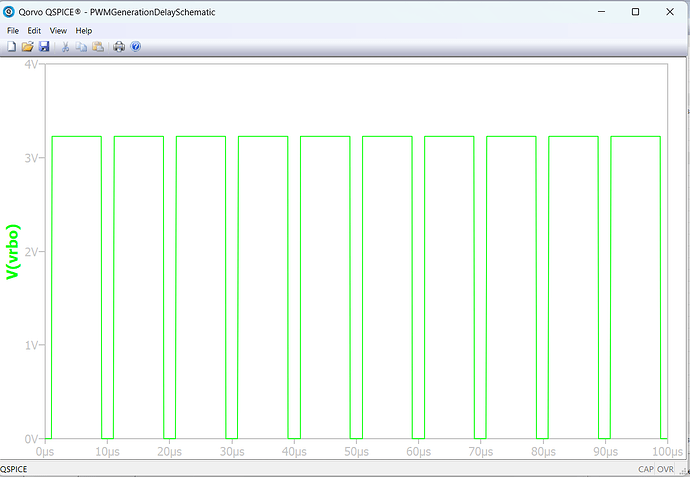This screenshot has width=690, height=477.
Task: Click the Save floppy disk icon
Action: 44,46
